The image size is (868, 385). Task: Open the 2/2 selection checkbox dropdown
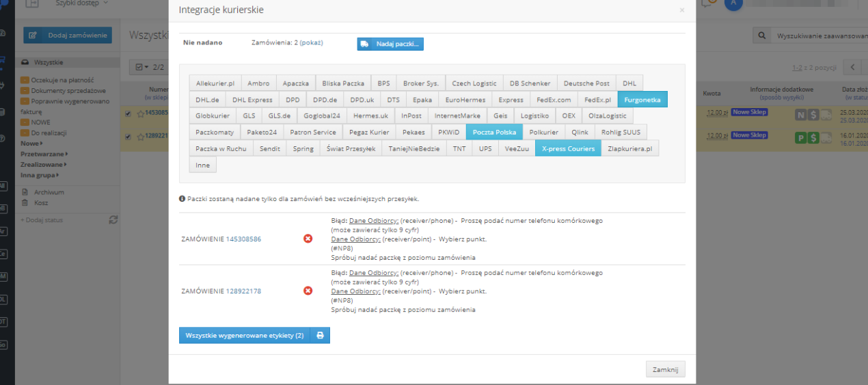click(150, 67)
